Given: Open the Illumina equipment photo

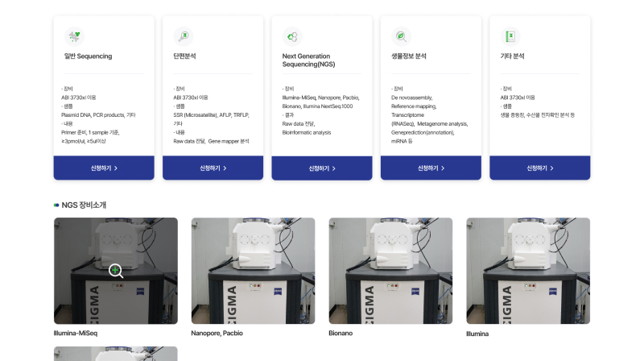Looking at the screenshot, I should (x=528, y=271).
